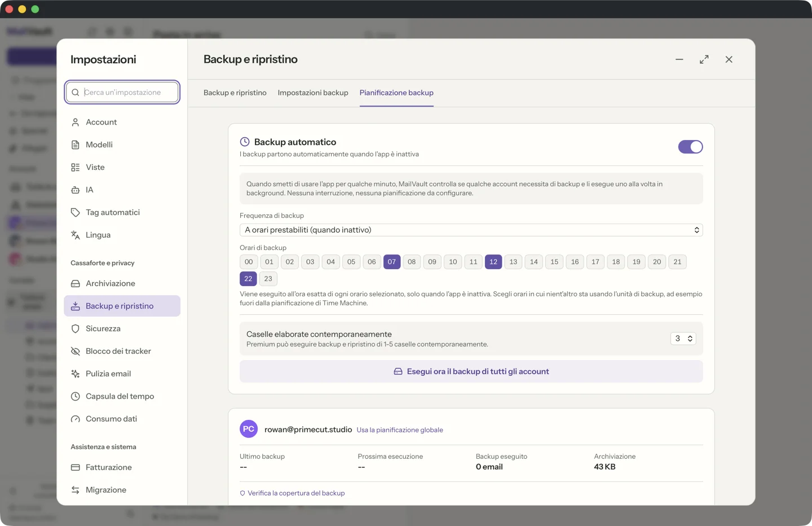Viewport: 812px width, 526px height.
Task: Select the IA robot icon
Action: pos(75,190)
